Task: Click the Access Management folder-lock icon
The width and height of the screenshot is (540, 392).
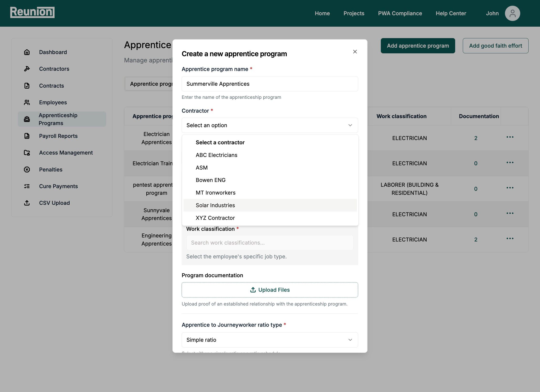Action: tap(27, 153)
